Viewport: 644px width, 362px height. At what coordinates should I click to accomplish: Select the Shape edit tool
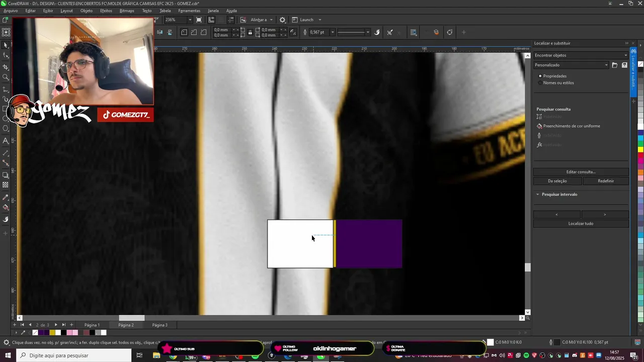[6, 56]
